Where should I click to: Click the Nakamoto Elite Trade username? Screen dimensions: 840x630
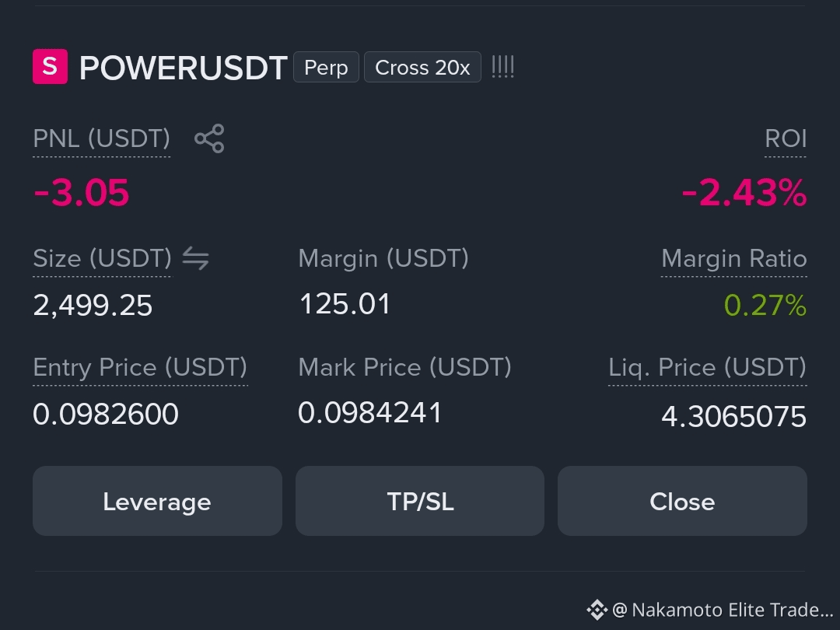(723, 610)
